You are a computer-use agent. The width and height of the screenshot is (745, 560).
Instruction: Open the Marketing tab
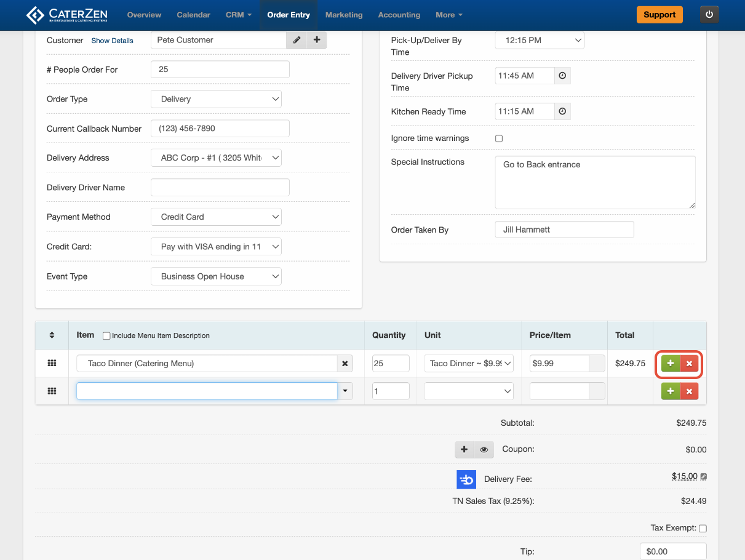[344, 15]
